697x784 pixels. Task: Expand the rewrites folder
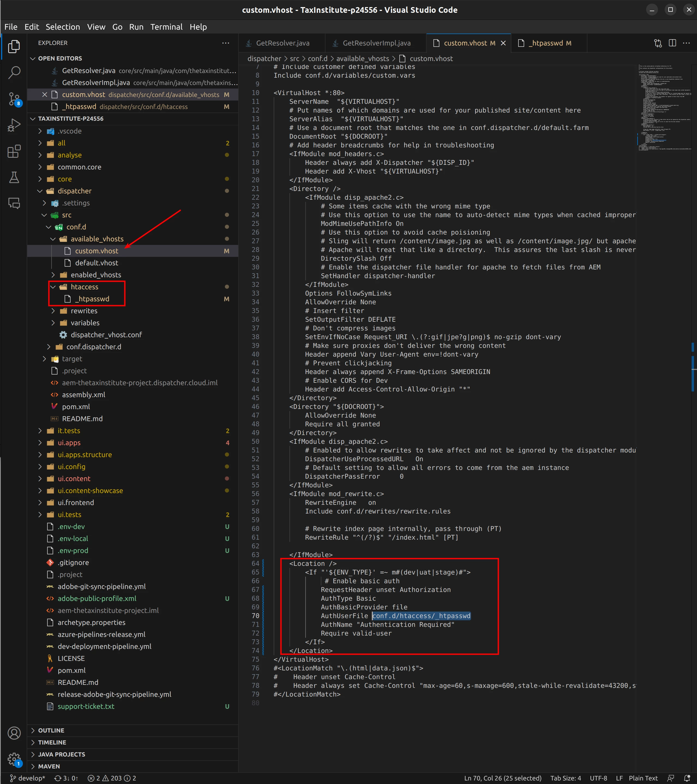click(84, 311)
